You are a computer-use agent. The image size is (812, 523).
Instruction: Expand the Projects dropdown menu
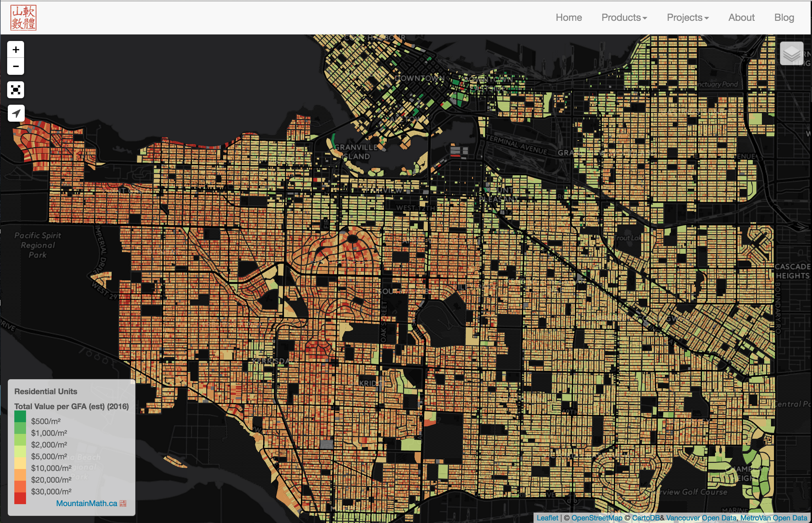(x=687, y=18)
